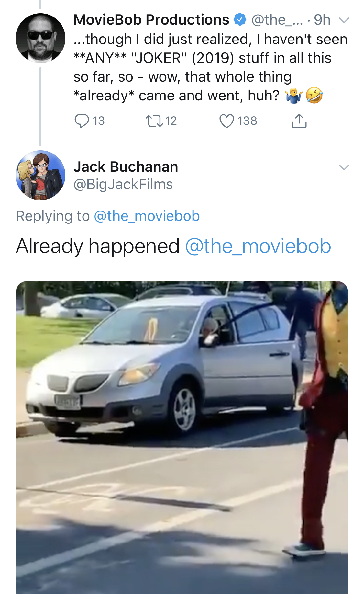Tap the blue verified badge
The height and width of the screenshot is (594, 364).
click(x=240, y=19)
